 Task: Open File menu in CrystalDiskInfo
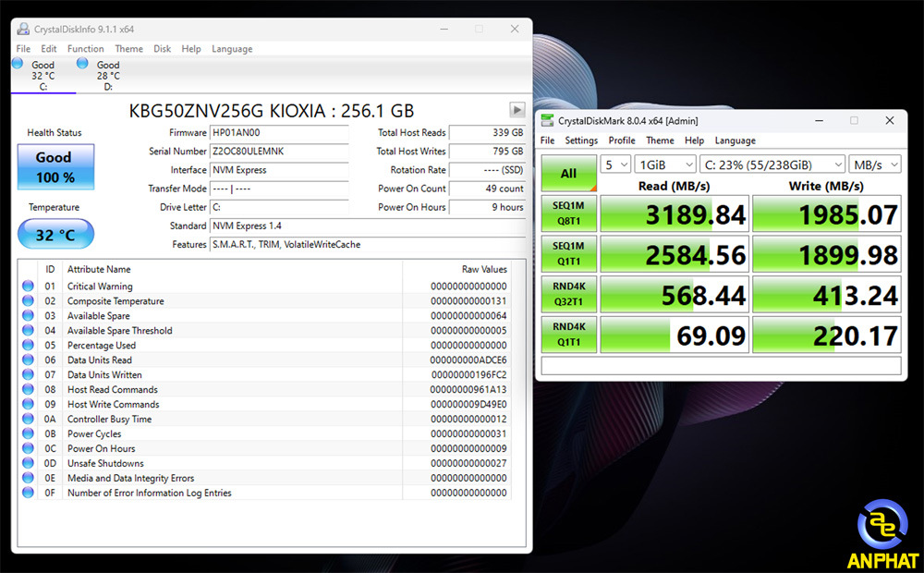[x=23, y=48]
